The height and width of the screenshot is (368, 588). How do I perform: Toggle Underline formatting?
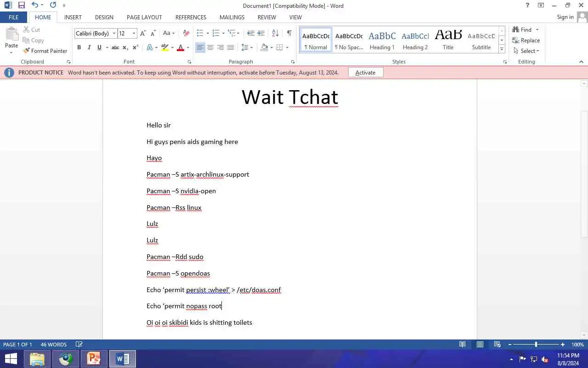click(x=99, y=47)
